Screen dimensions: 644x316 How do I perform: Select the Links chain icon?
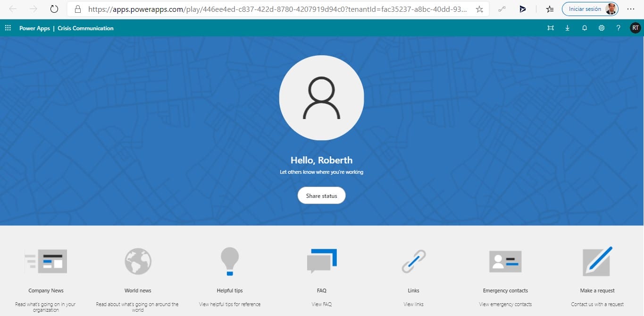pos(413,261)
